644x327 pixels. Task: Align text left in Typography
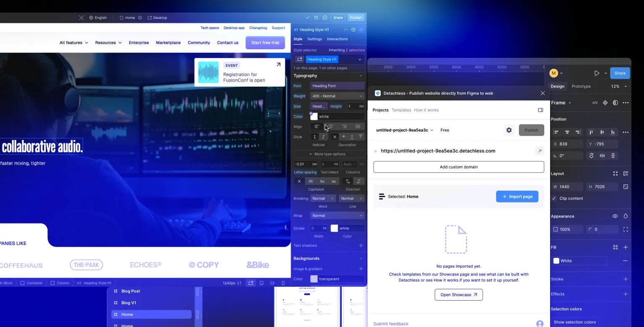click(317, 127)
